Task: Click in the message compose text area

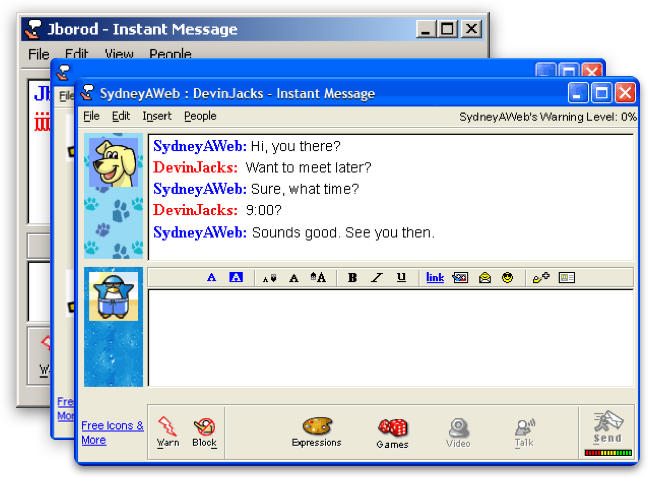Action: coord(391,338)
